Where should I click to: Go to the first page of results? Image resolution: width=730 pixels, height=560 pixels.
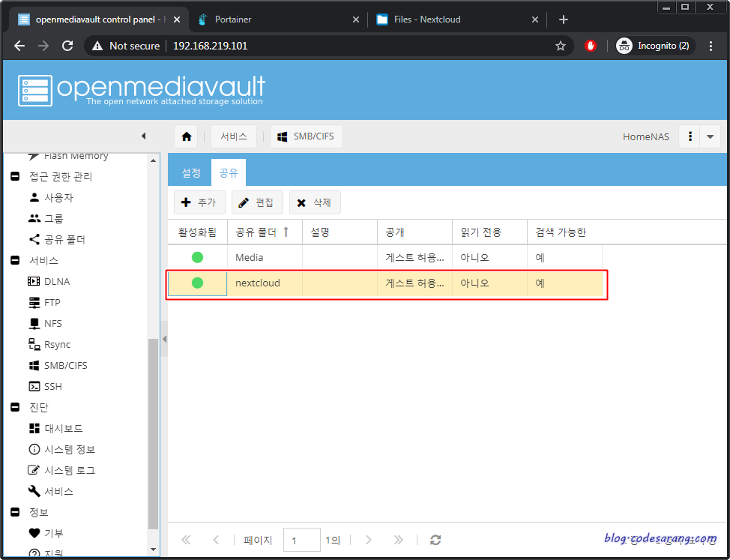click(186, 540)
